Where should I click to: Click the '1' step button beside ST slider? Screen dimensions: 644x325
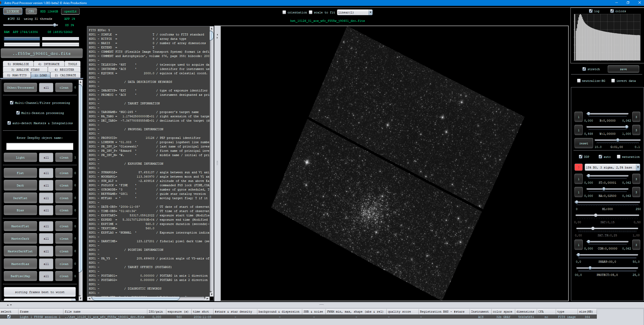click(x=578, y=179)
